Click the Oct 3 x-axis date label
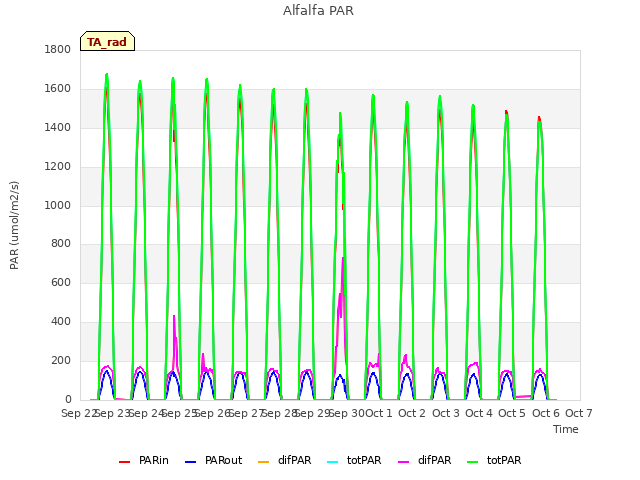Viewport: 640px width, 480px height. 446,413
